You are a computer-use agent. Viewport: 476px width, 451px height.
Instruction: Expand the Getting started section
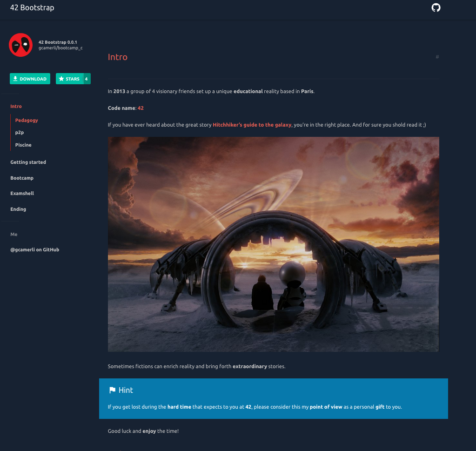[28, 162]
